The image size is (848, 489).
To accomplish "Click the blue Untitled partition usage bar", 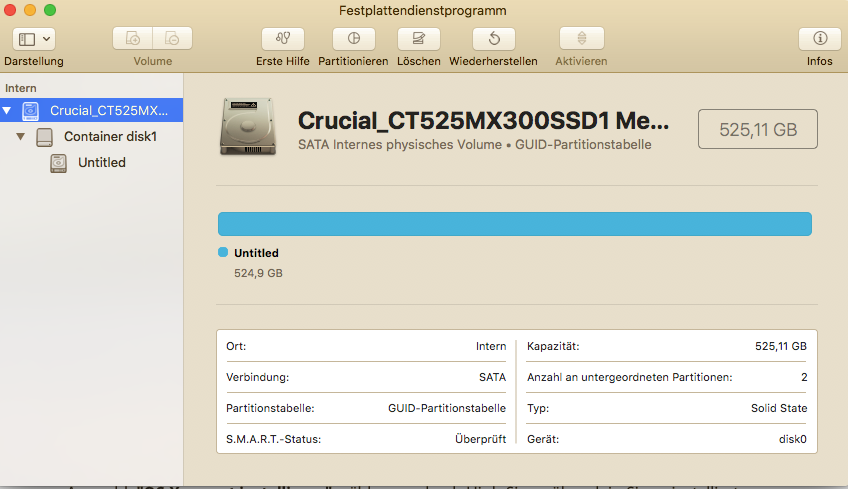I will click(515, 224).
